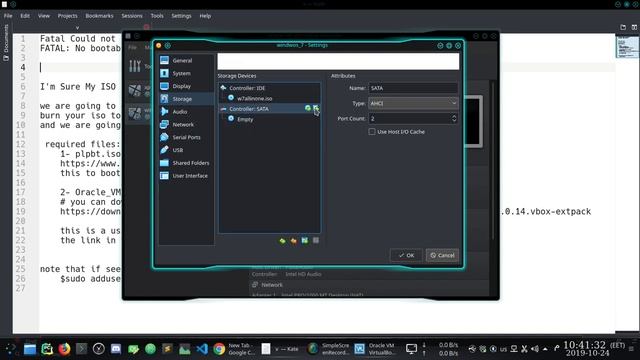Viewport: 640px width, 360px height.
Task: Open the Serial Ports settings page
Action: pos(186,137)
